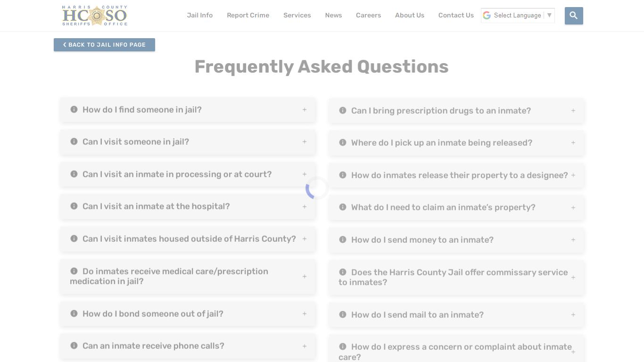Image resolution: width=644 pixels, height=362 pixels.
Task: Click info icon beside 'Do inmates receive medical care'
Action: (74, 271)
